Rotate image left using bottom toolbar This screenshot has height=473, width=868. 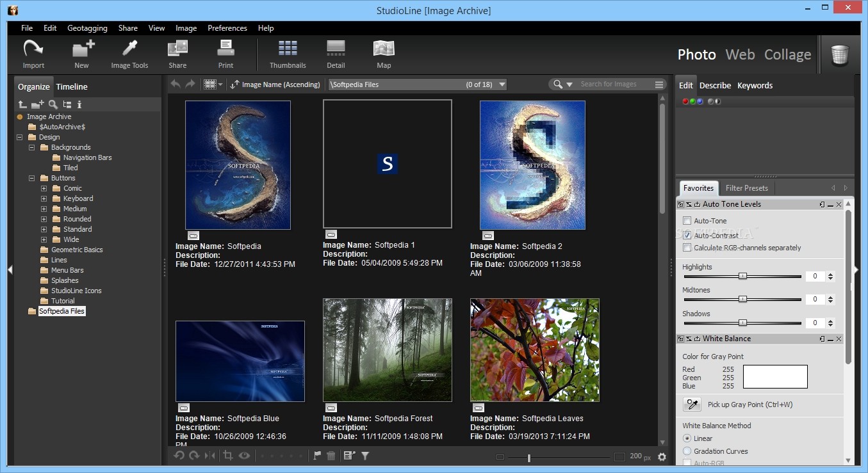tap(179, 456)
